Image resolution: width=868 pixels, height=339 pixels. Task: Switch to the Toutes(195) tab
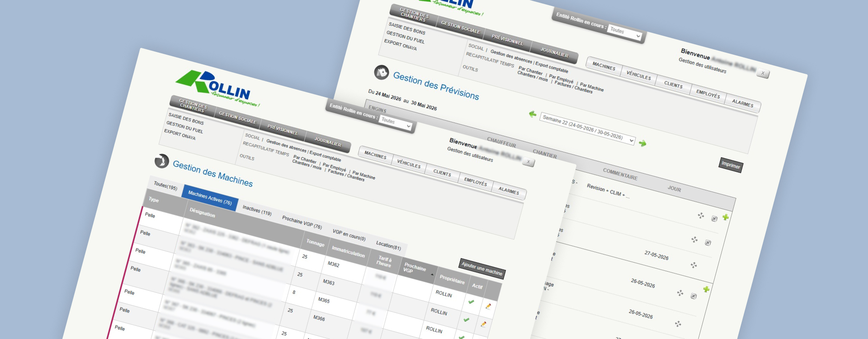tap(165, 186)
